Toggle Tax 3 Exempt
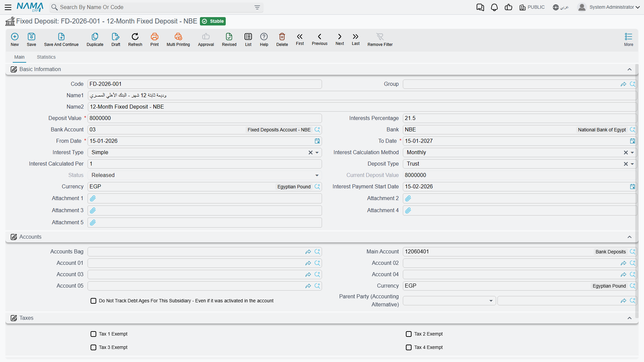644x362 pixels. coord(94,348)
